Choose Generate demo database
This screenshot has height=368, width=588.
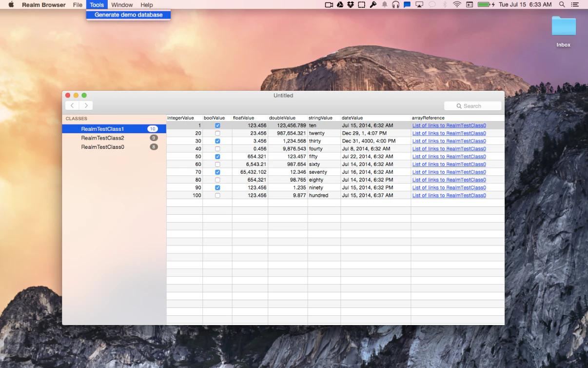[x=129, y=15]
